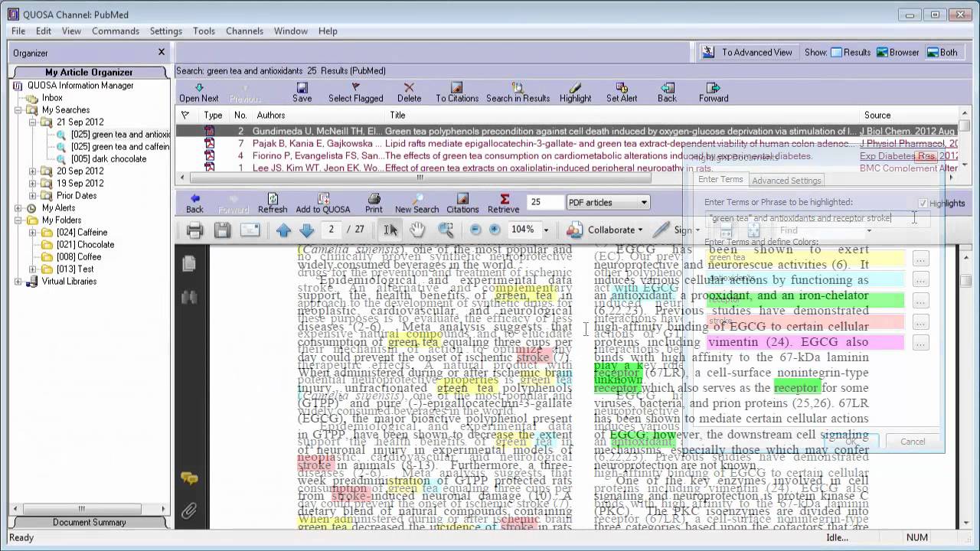The image size is (980, 551).
Task: Click the To Citations icon
Action: tap(457, 88)
